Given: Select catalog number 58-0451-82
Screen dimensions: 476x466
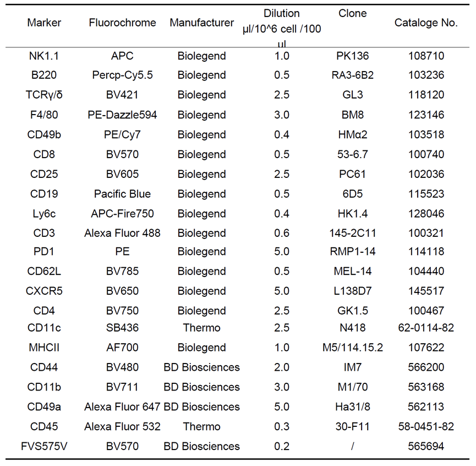Looking at the screenshot, I should pyautogui.click(x=426, y=427).
